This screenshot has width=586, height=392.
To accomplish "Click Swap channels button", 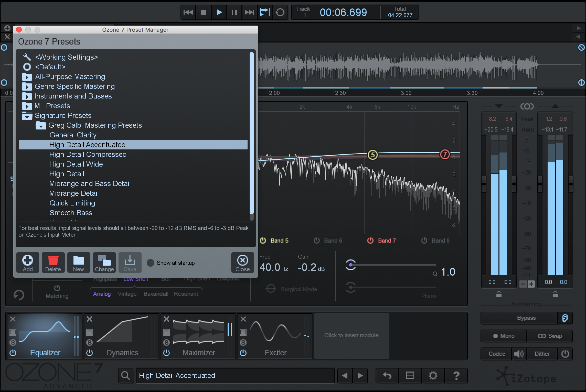I will tap(550, 336).
